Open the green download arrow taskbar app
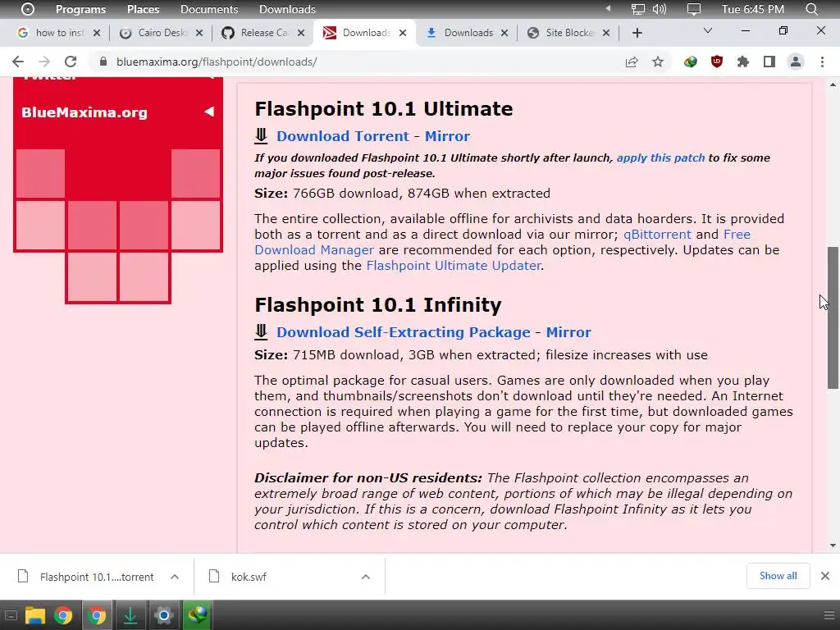Viewport: 840px width, 630px height. 130,615
